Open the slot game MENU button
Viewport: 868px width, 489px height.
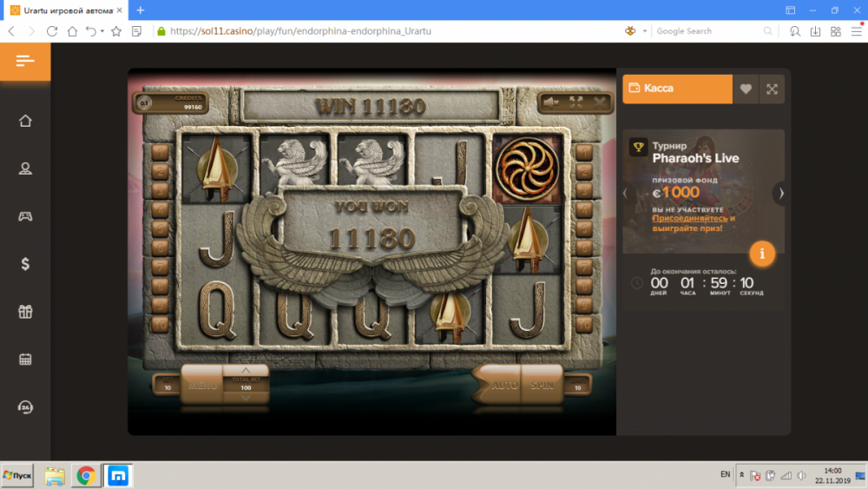point(202,385)
